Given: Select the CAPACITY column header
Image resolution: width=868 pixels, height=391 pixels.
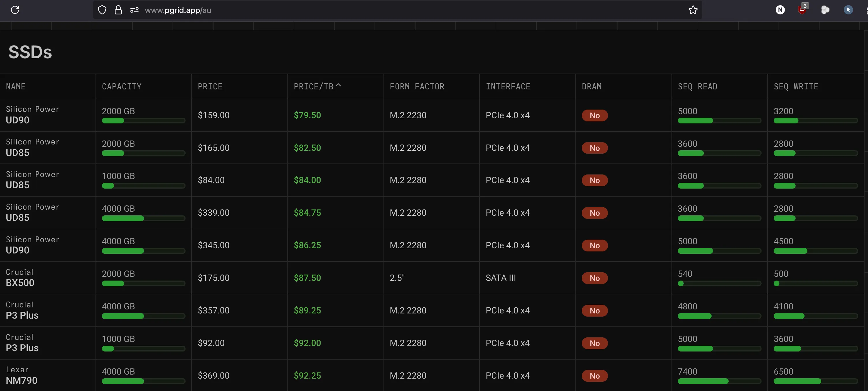Looking at the screenshot, I should (x=122, y=87).
